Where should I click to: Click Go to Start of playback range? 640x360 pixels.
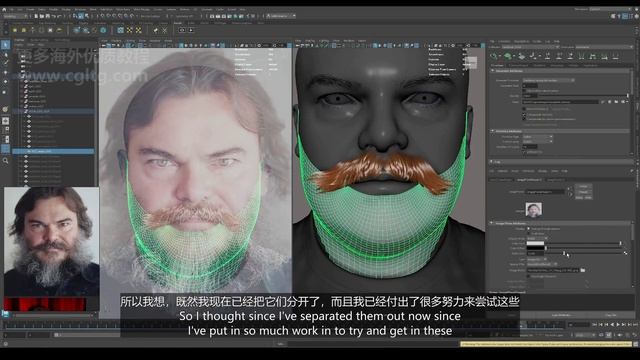point(595,324)
